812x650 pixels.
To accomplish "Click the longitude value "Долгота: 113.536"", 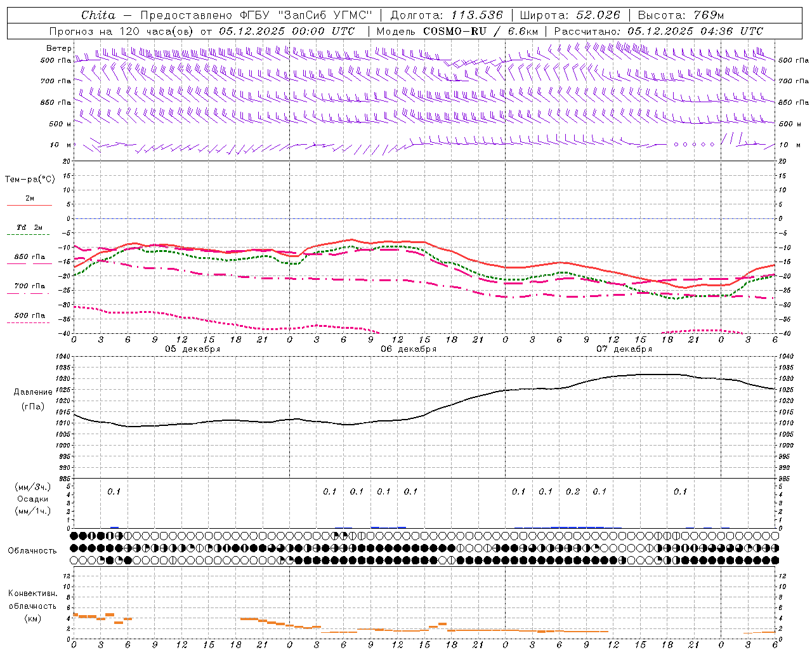I will click(x=447, y=15).
